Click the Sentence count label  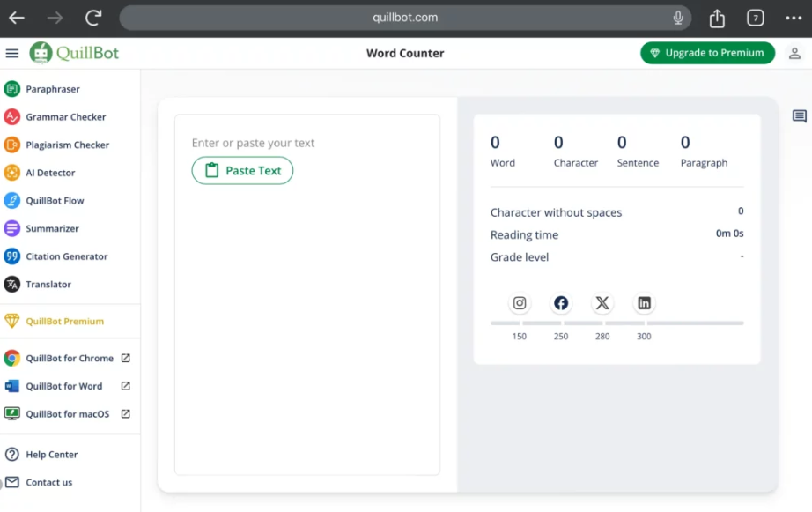tap(638, 163)
